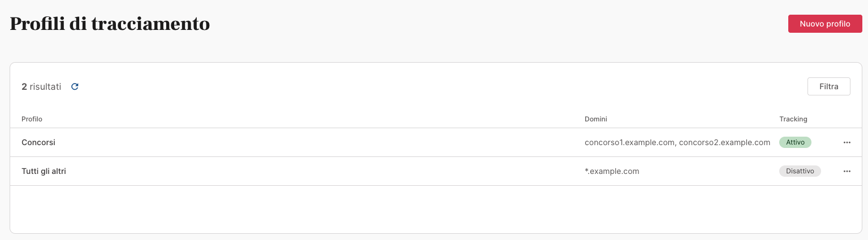Open three-dot menu for Concorsi profile
This screenshot has width=868, height=240.
point(847,142)
